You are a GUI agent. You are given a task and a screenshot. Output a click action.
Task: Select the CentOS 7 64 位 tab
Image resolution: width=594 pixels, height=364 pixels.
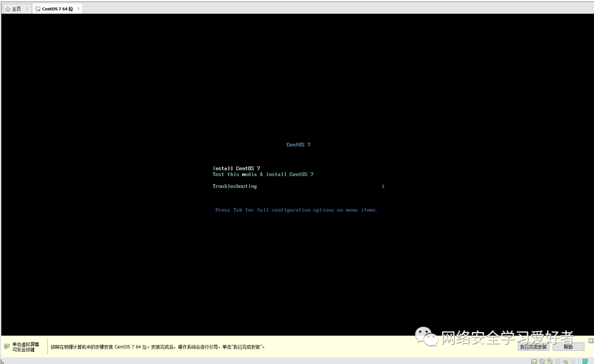click(57, 9)
